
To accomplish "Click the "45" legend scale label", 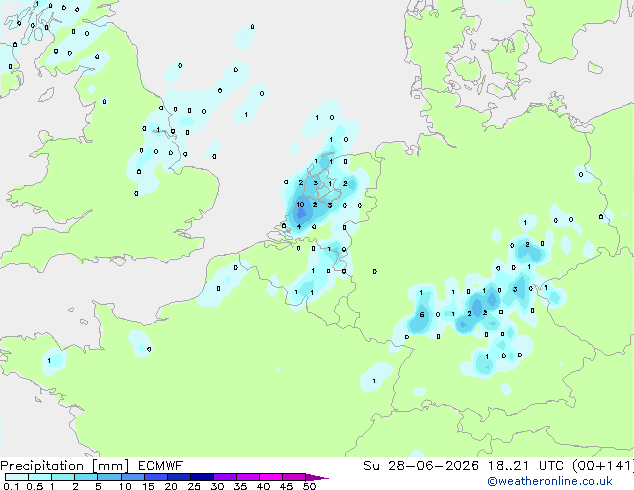I will [x=286, y=486].
